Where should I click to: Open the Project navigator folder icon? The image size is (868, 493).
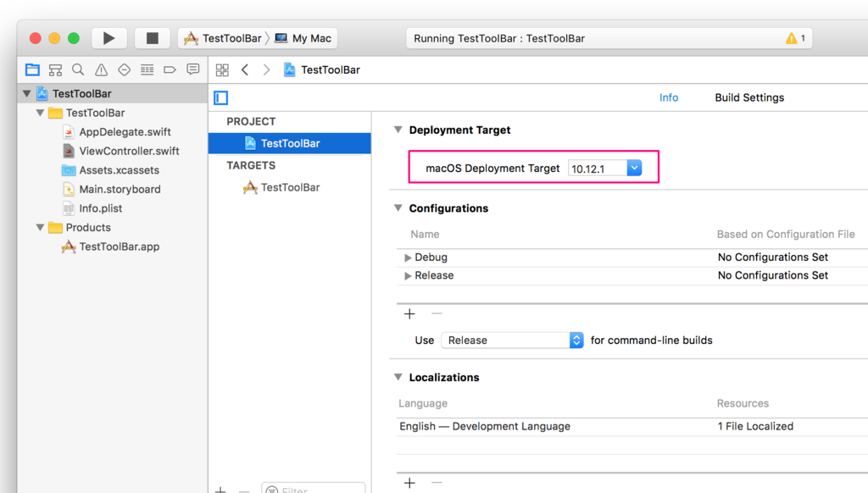tap(33, 69)
